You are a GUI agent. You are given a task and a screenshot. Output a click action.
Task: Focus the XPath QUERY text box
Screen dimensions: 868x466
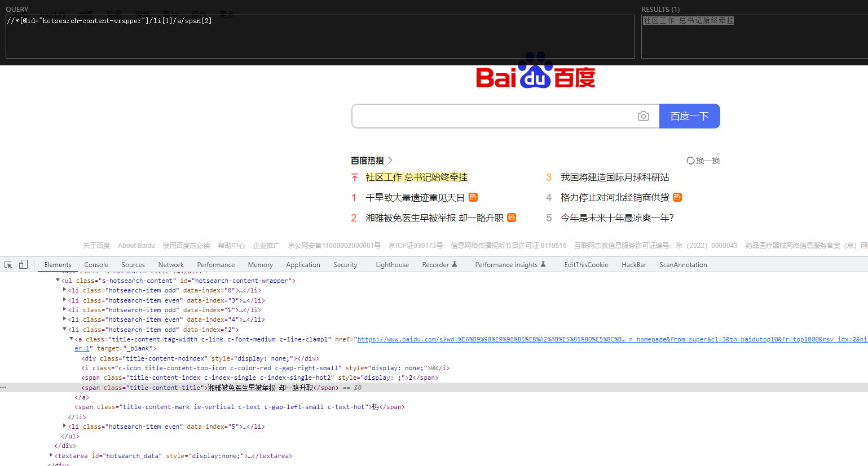pyautogui.click(x=320, y=37)
